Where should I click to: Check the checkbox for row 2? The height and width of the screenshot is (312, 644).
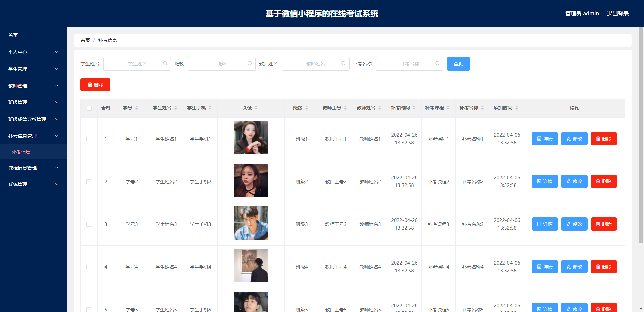(x=89, y=182)
